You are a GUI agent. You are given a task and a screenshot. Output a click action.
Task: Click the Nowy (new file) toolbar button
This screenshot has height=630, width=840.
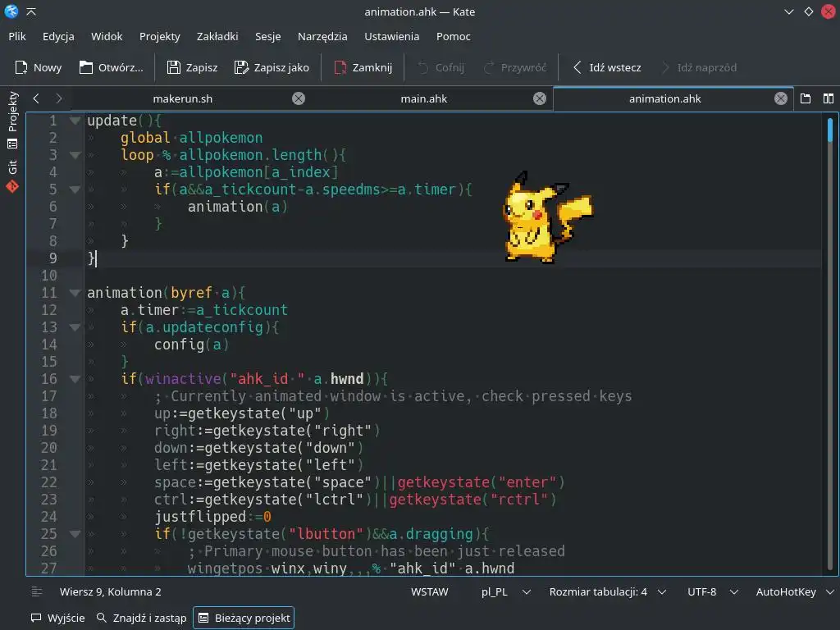38,67
